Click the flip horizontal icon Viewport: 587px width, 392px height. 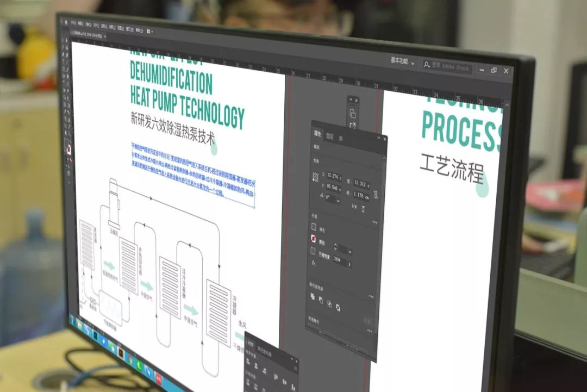354,206
